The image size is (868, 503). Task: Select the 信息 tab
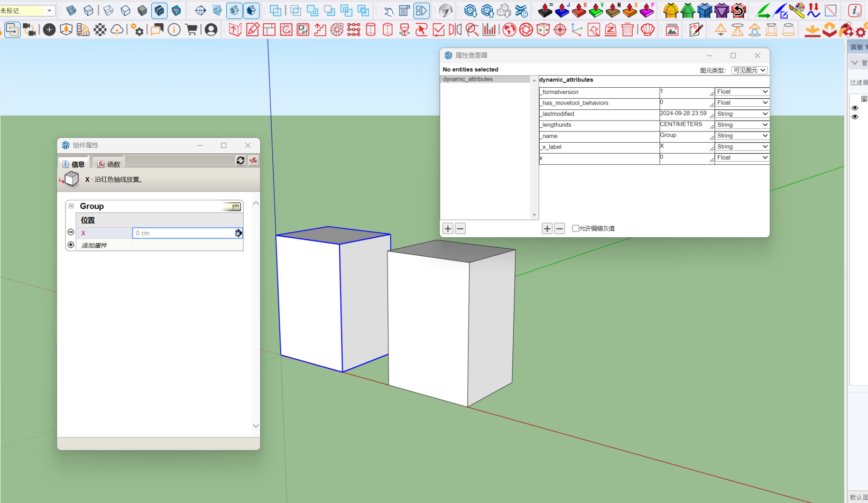pos(73,164)
